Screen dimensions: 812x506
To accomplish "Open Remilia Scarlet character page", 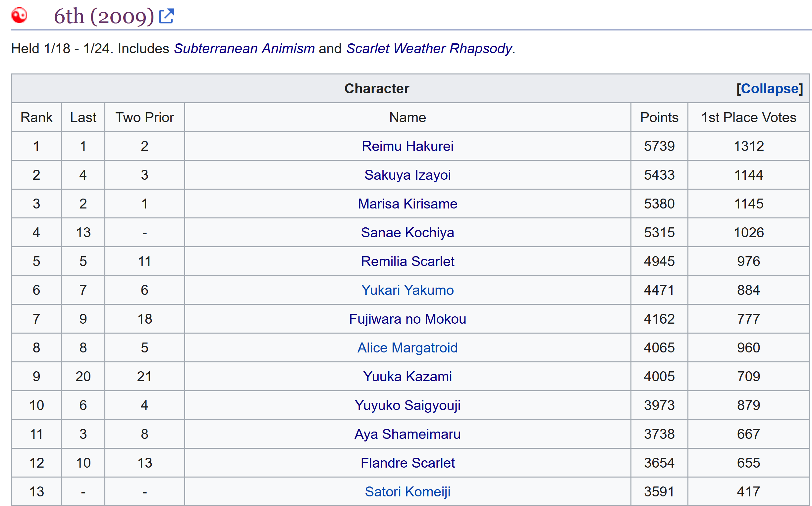I will pos(407,261).
